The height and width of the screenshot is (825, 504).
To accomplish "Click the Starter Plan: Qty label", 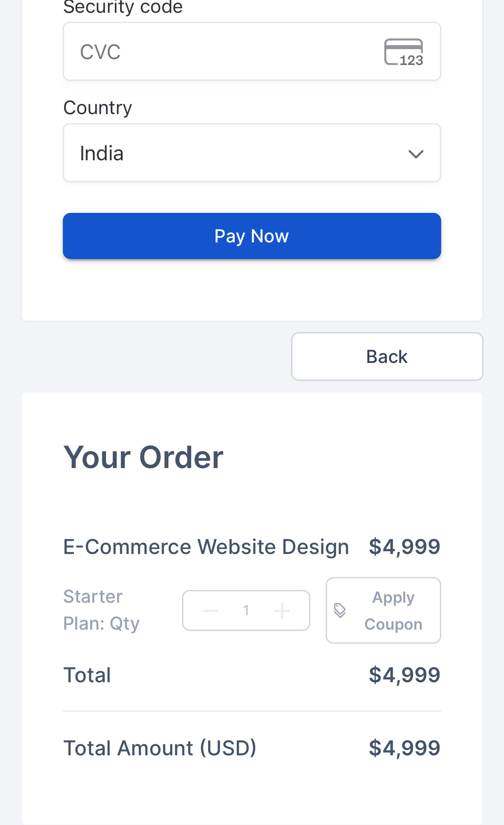I will pyautogui.click(x=101, y=610).
